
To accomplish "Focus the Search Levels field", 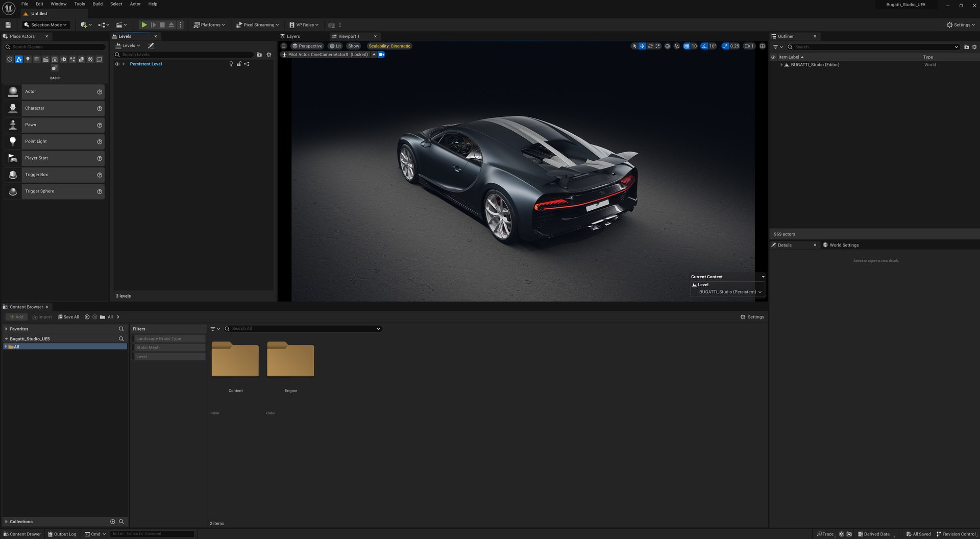I will pyautogui.click(x=184, y=55).
